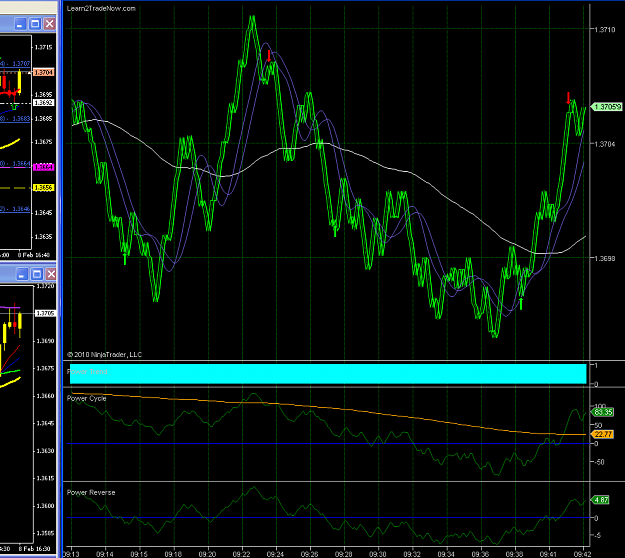Screen dimensions: 625x558
Task: Click the 1.3630 axis label in lower-left window
Action: tap(45, 450)
